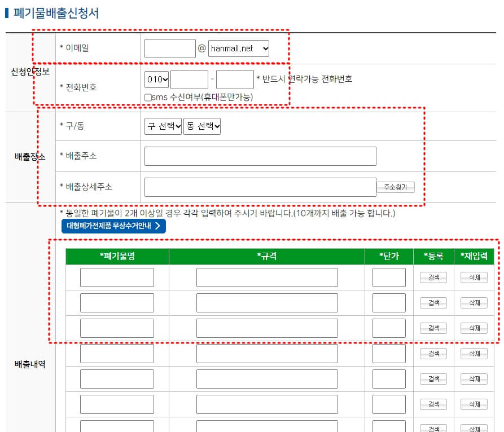Viewport: 504px width, 432px height.
Task: Click 검색 in the fourth waste item row
Action: tap(432, 353)
